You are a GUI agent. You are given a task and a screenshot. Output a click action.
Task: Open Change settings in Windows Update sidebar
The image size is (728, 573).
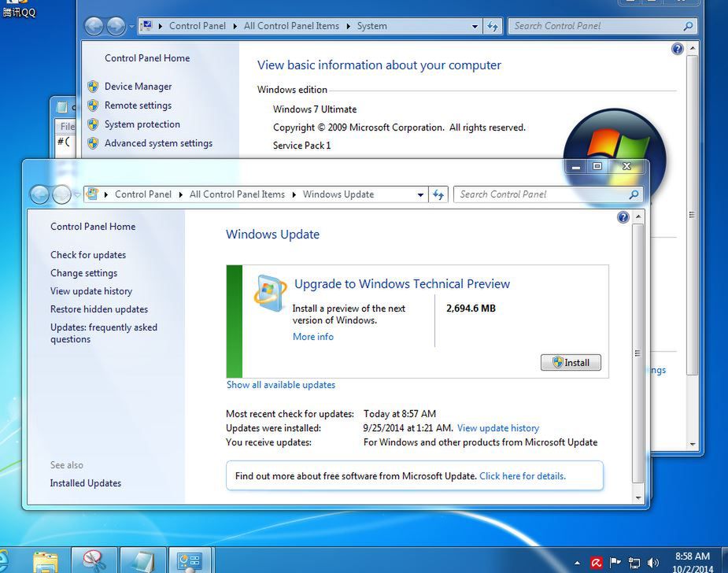coord(83,273)
